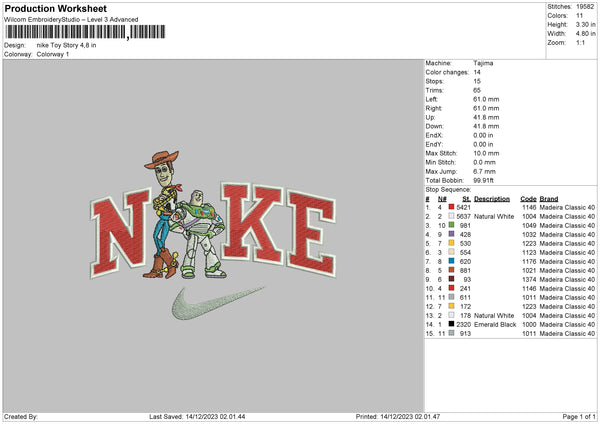
Task: Click the Page 1 of 1 footer
Action: (x=579, y=416)
